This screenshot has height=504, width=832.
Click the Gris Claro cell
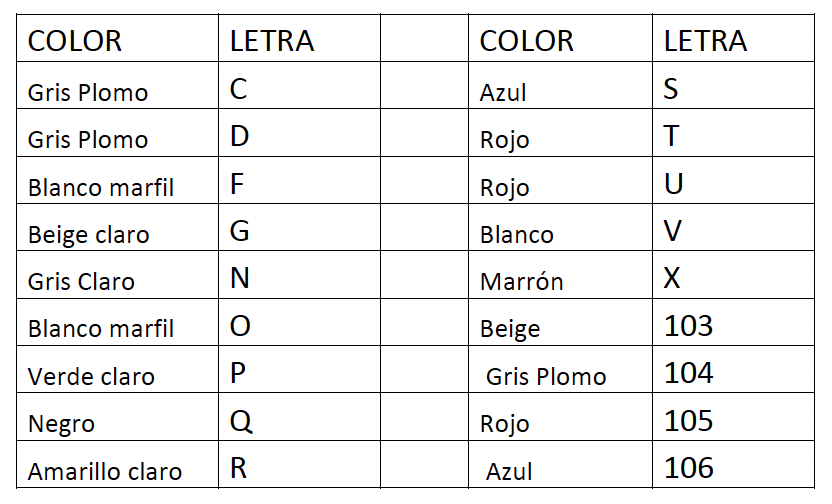click(81, 282)
